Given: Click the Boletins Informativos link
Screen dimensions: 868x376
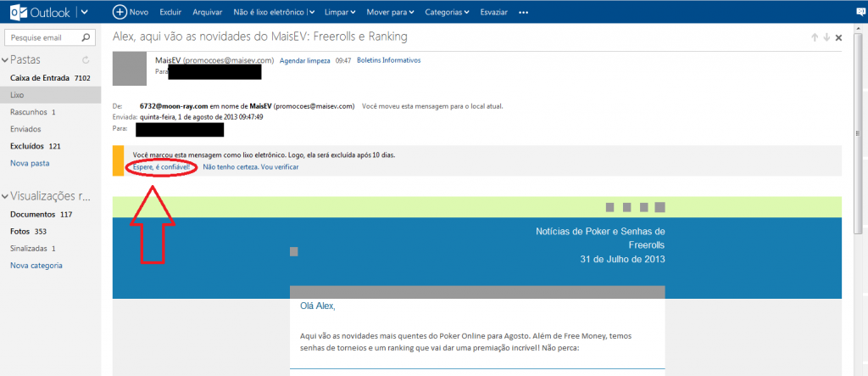Looking at the screenshot, I should tap(388, 60).
